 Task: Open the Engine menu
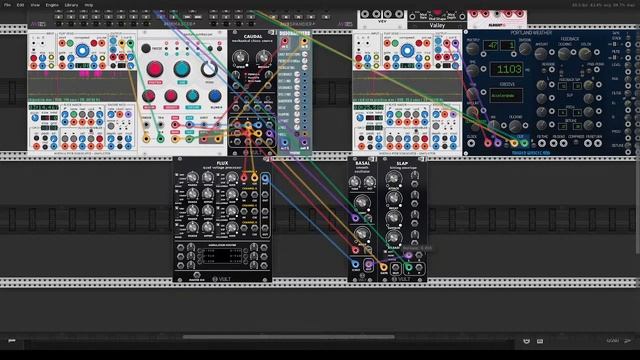[x=52, y=5]
